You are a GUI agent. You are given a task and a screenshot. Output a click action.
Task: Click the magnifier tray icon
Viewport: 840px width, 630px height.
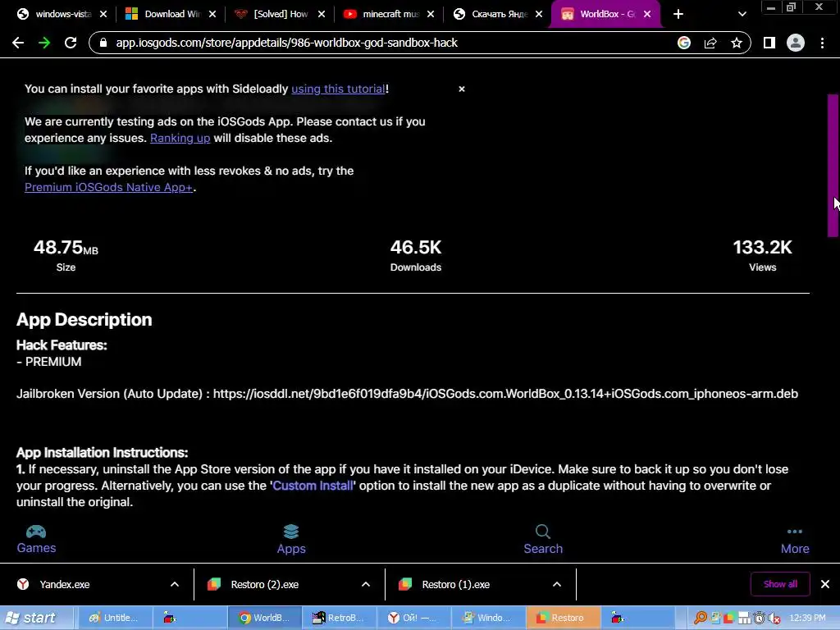[x=701, y=619]
